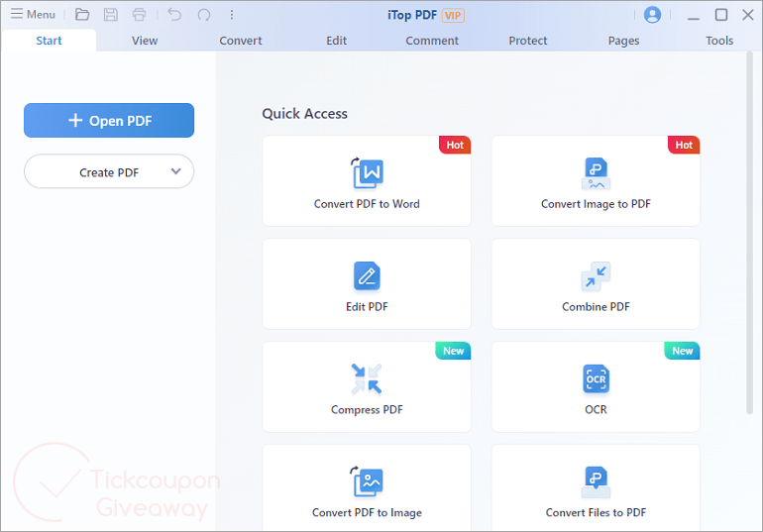
Task: Click the Hot badge on Convert PDF to Word
Action: (455, 145)
